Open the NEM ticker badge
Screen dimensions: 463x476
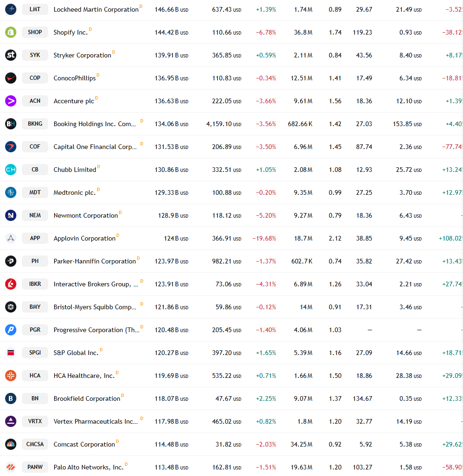pos(35,215)
